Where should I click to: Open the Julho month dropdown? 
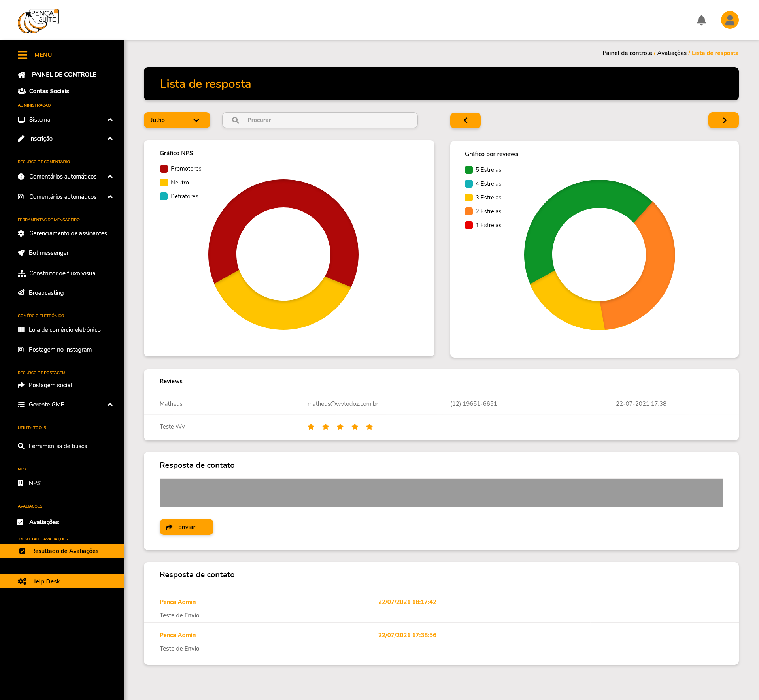click(177, 120)
